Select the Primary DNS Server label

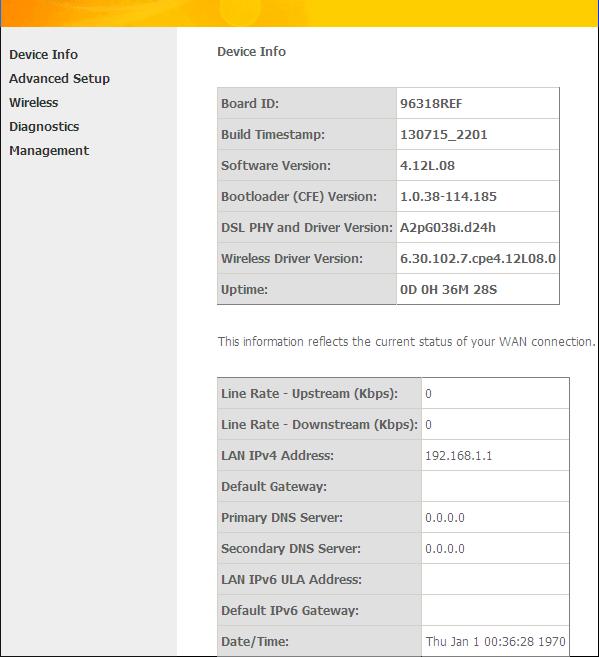[x=282, y=517]
